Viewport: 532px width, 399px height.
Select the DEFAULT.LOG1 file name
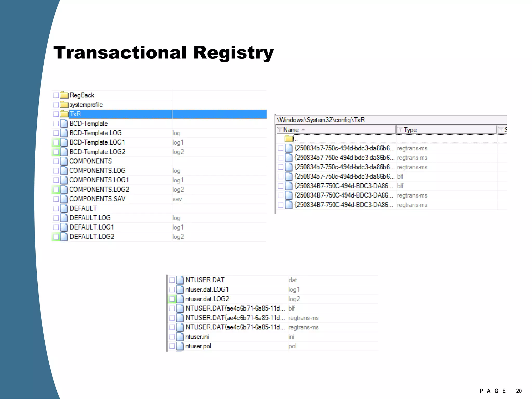(x=92, y=227)
